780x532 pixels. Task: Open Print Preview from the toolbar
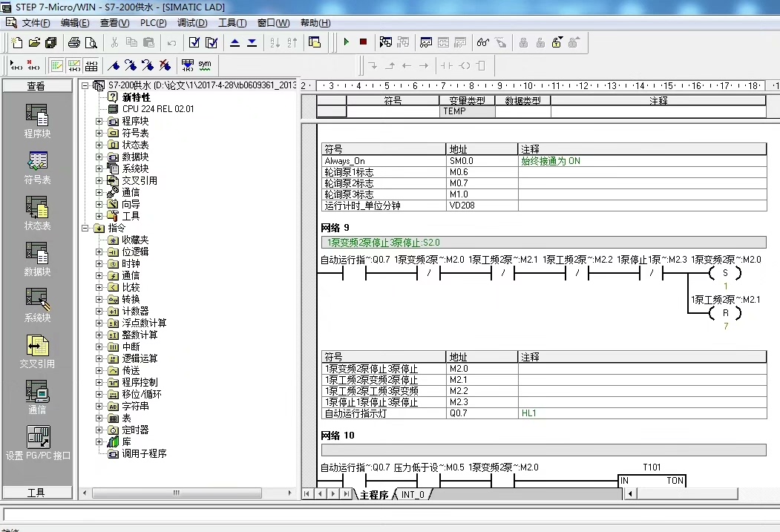tap(91, 43)
